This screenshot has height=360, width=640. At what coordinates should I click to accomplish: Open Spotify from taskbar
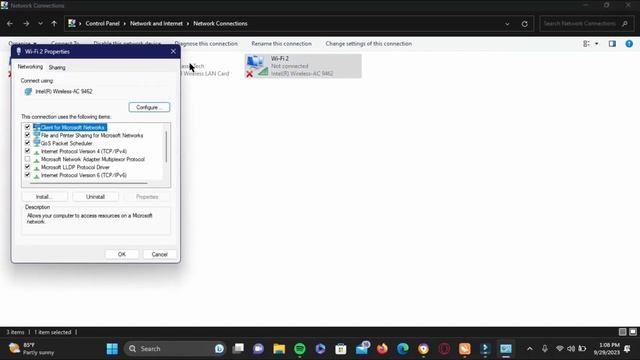point(300,349)
